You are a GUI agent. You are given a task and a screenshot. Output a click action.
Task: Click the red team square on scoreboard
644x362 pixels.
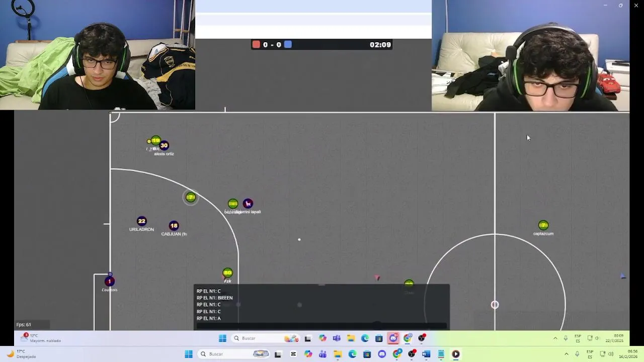click(256, 45)
